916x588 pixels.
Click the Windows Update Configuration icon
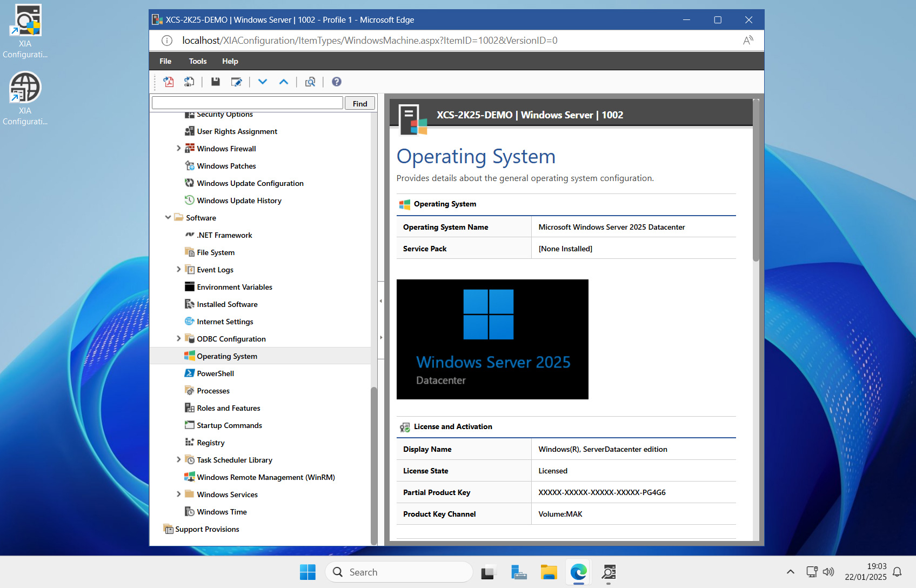point(190,183)
